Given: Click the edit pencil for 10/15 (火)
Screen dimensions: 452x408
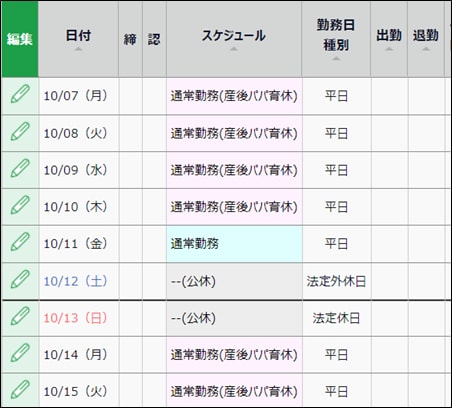Looking at the screenshot, I should (20, 390).
